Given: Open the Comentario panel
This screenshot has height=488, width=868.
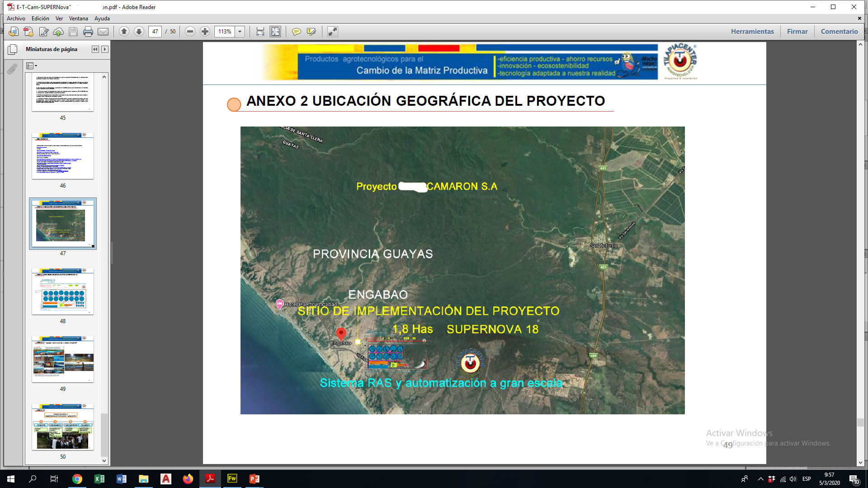Looking at the screenshot, I should [x=839, y=32].
